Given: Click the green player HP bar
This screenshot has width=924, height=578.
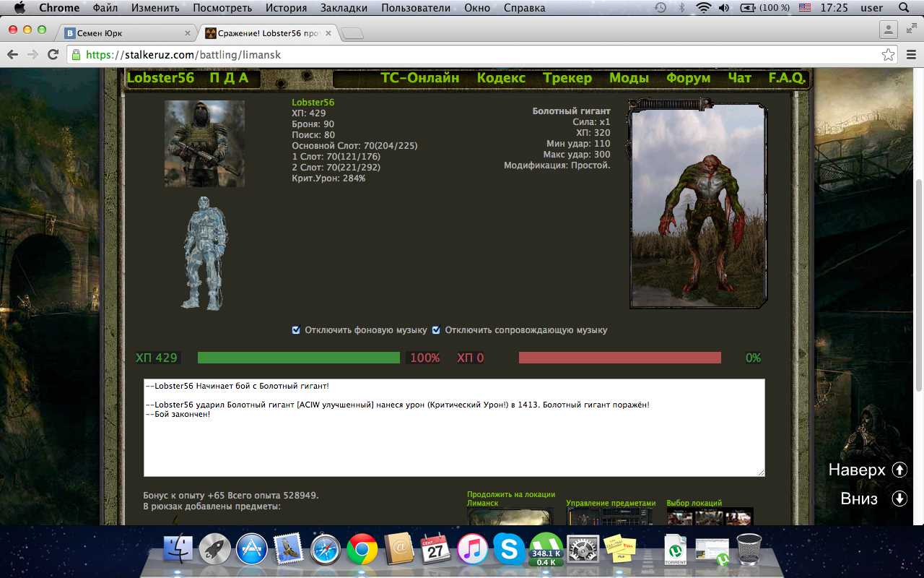Looking at the screenshot, I should pyautogui.click(x=298, y=358).
